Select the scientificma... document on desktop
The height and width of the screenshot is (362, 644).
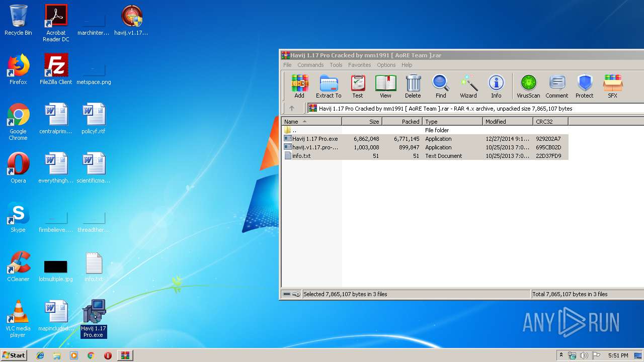[94, 168]
